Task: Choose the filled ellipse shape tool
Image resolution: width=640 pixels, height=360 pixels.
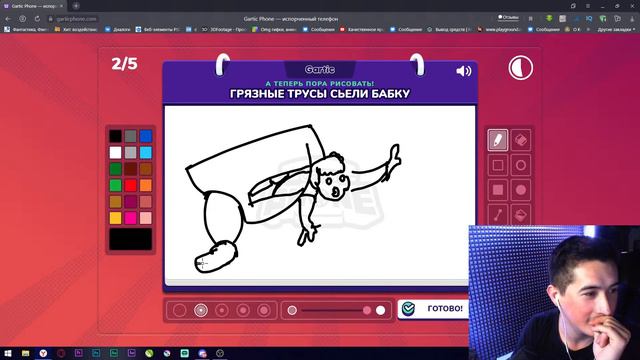Action: (520, 190)
